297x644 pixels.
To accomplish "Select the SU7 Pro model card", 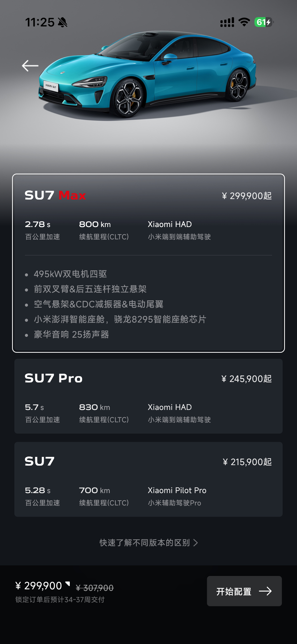I will coord(148,396).
